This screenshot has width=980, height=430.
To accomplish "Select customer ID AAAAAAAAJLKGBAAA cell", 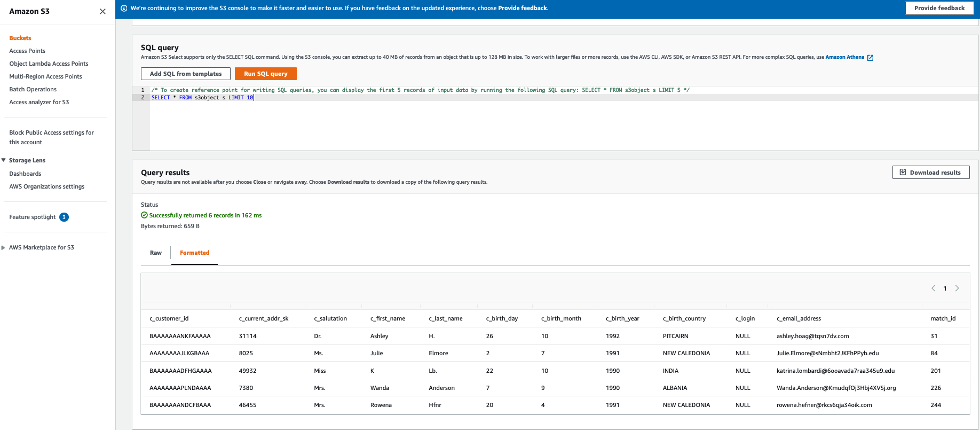I will [179, 353].
